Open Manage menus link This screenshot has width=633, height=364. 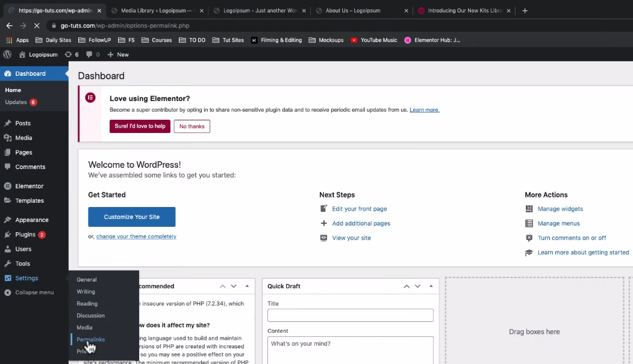coord(559,223)
